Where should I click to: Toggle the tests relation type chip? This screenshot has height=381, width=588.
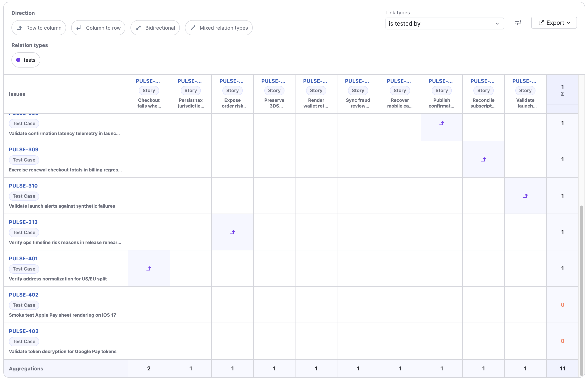(25, 60)
